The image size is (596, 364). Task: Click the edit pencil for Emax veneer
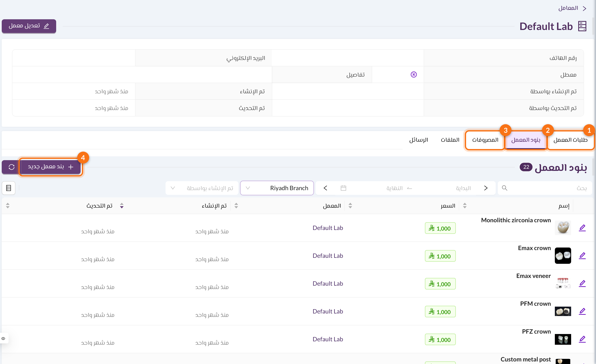coord(582,283)
